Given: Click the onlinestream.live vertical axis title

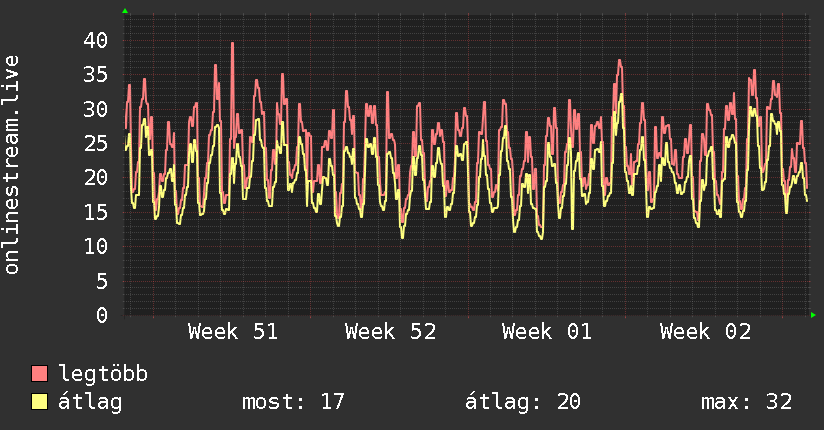Looking at the screenshot, I should pos(11,165).
